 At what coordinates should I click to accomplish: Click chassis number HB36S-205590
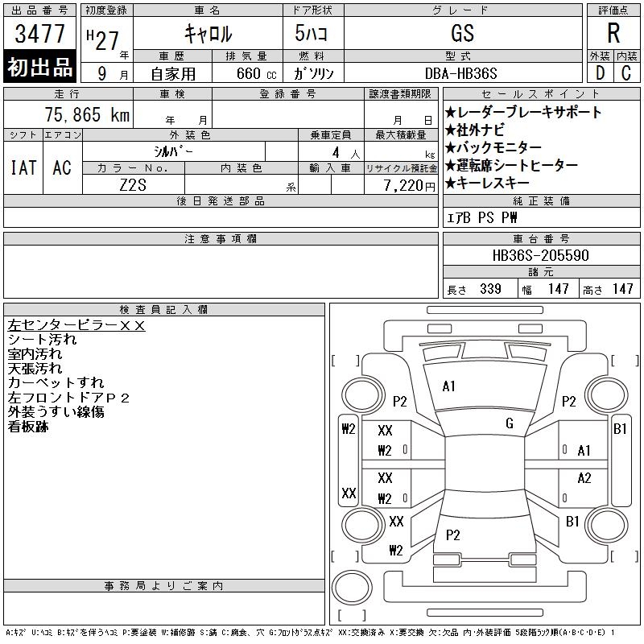point(540,255)
